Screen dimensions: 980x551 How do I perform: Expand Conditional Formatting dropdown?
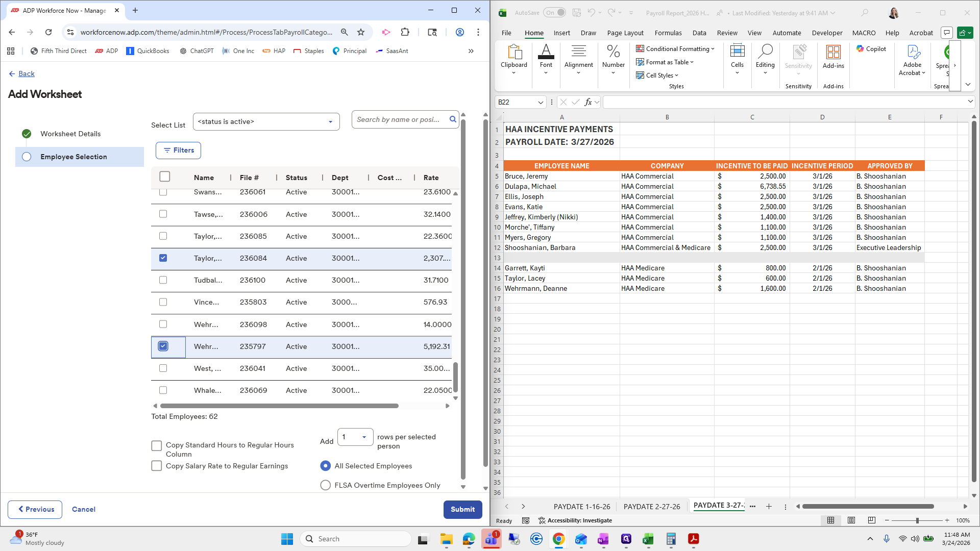pyautogui.click(x=675, y=49)
